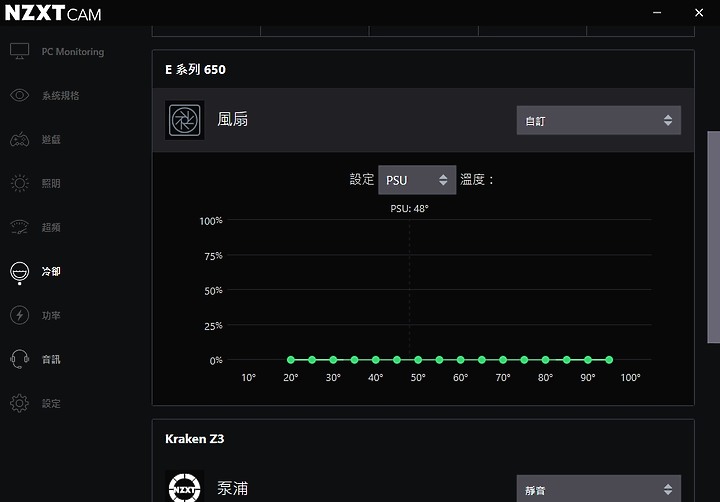Viewport: 720px width, 502px height.
Task: Open the 超頻 page
Action: tap(51, 227)
